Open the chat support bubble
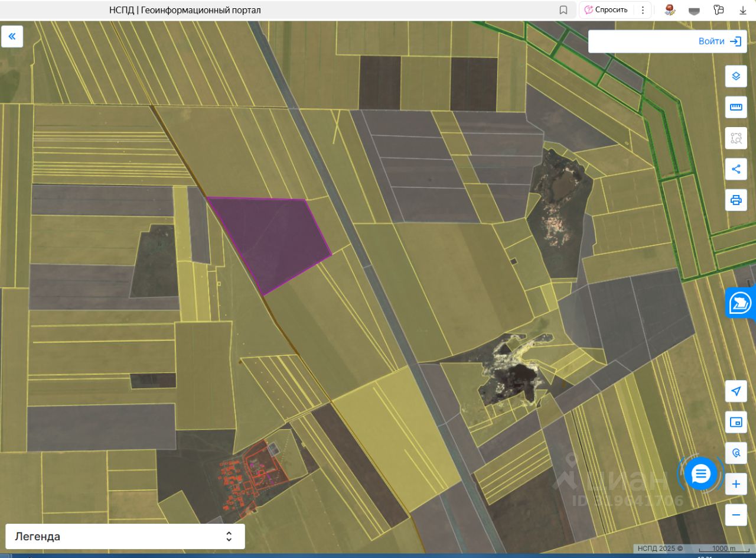756x558 pixels. pyautogui.click(x=701, y=473)
